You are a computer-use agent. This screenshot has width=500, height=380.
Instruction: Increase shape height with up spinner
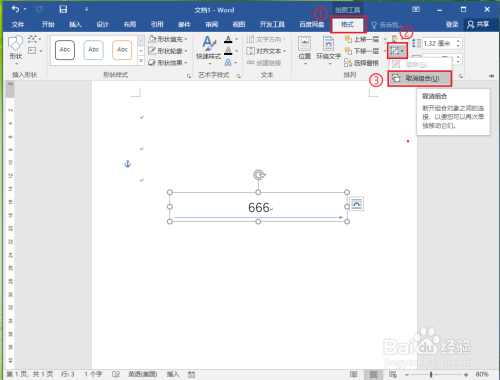coord(458,41)
